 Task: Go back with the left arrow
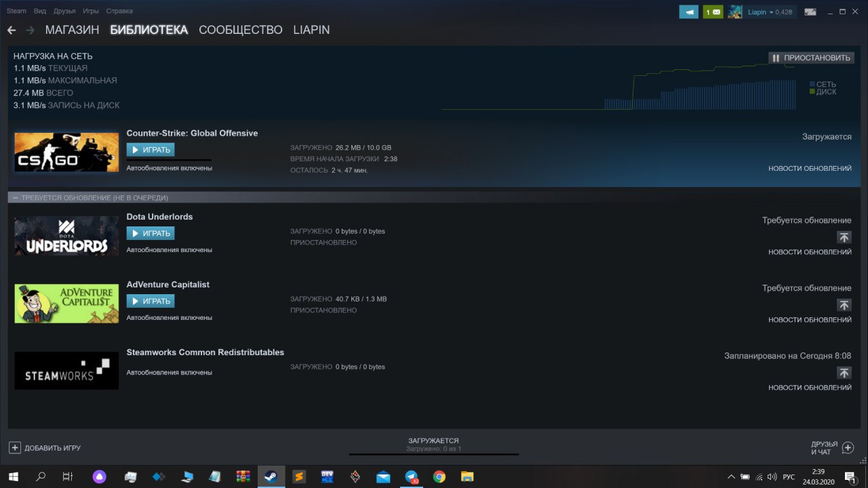click(12, 30)
